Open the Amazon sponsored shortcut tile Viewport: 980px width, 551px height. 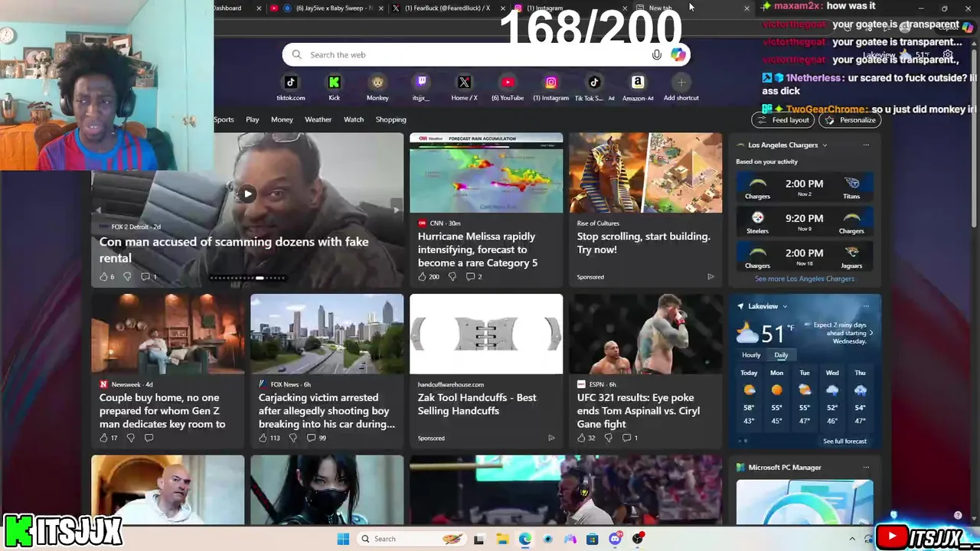tap(638, 87)
